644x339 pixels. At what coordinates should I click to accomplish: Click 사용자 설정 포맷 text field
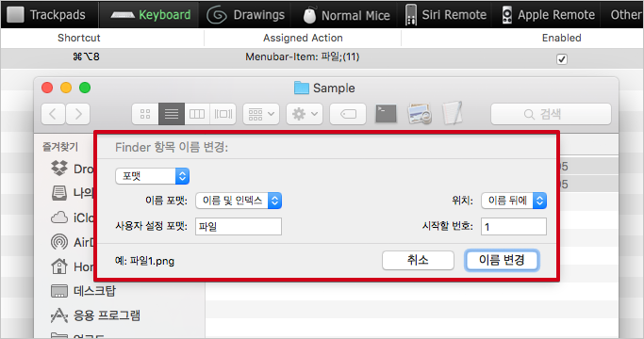coord(239,227)
